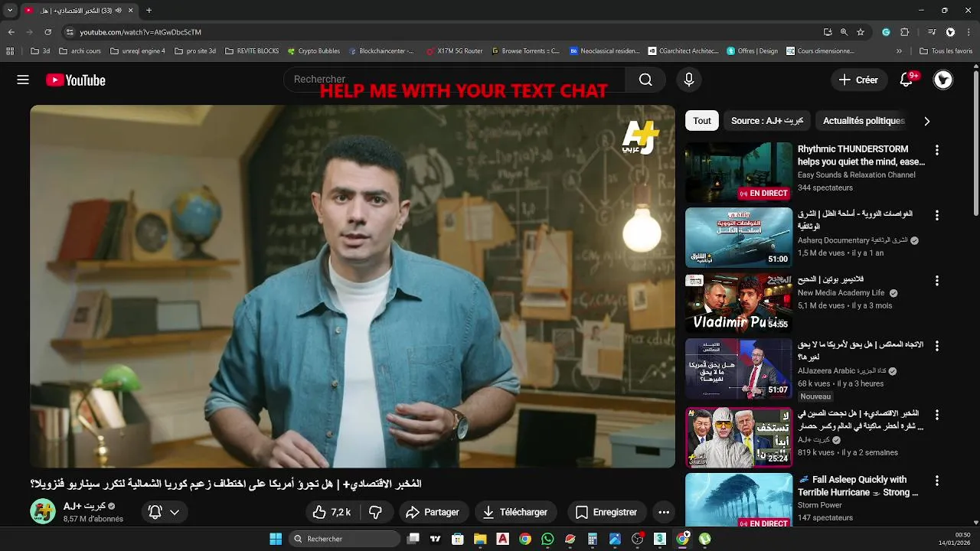Open Chrome three-dot menu
The image size is (980, 551).
[x=969, y=32]
